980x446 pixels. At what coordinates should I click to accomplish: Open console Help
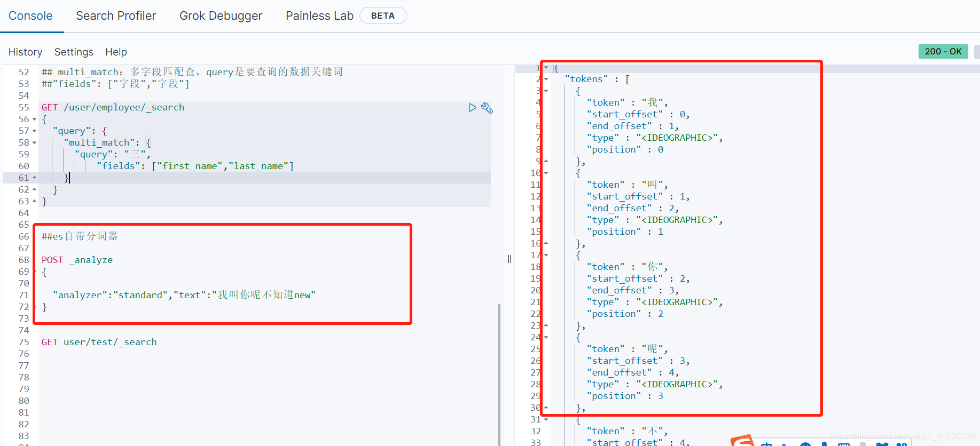click(116, 52)
